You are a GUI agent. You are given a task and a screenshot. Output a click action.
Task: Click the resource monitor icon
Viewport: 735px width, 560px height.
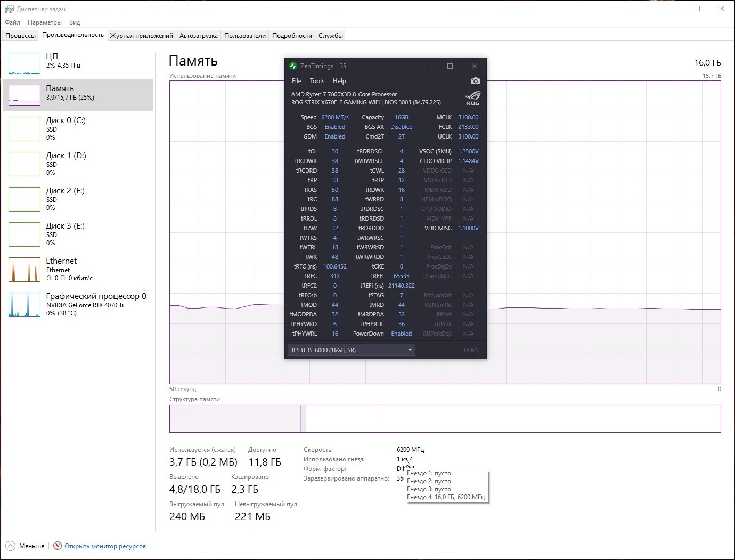coord(58,546)
